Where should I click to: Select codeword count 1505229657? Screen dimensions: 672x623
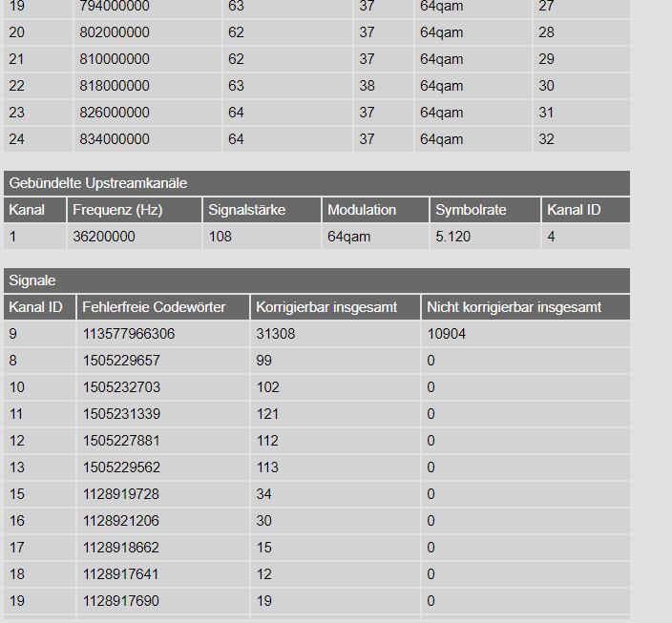coord(121,361)
